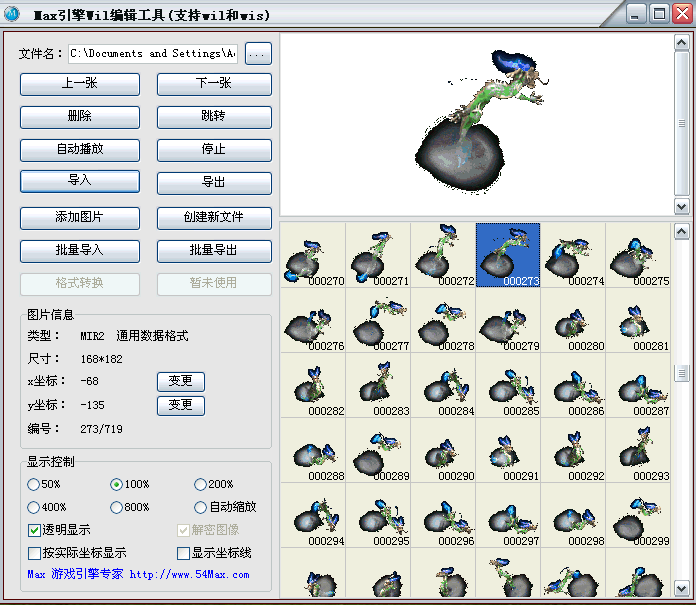The image size is (696, 605).
Task: Pick sprite thumbnail 000290
Action: tap(443, 450)
